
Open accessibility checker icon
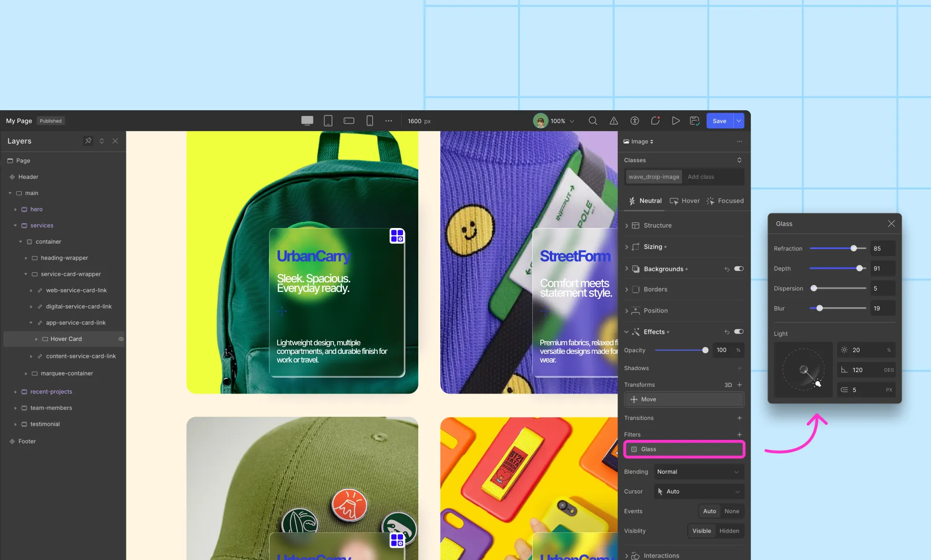point(634,121)
